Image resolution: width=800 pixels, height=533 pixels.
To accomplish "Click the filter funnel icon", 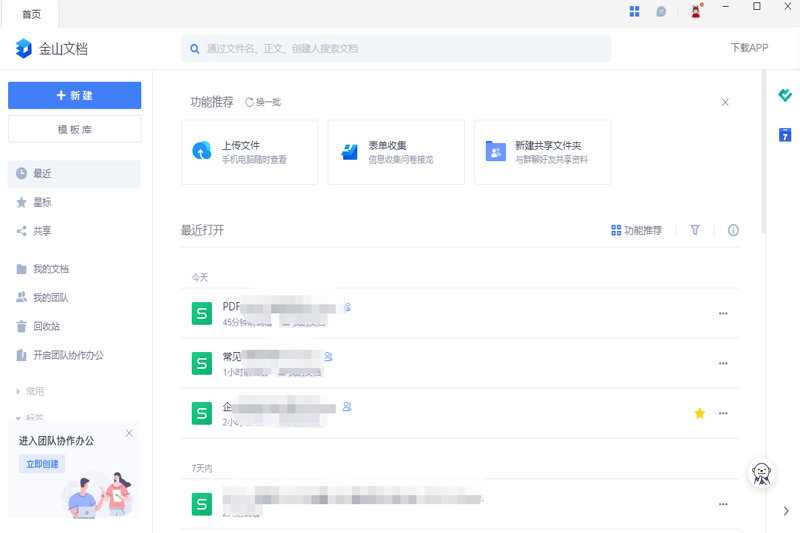I will pyautogui.click(x=695, y=230).
